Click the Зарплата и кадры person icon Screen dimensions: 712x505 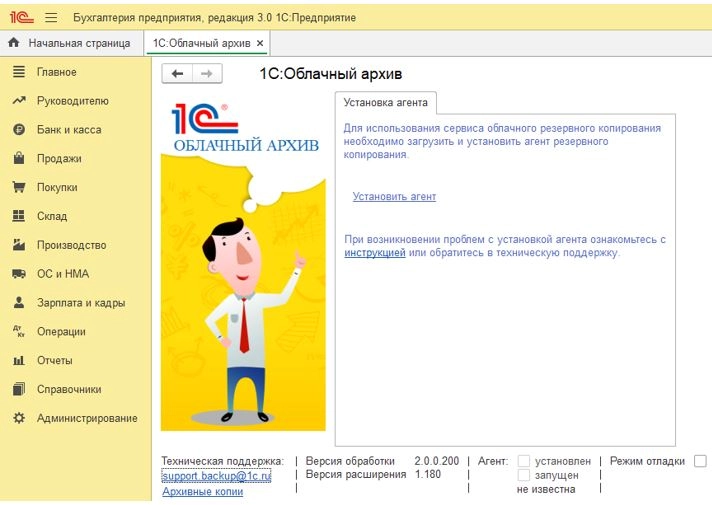coord(19,302)
